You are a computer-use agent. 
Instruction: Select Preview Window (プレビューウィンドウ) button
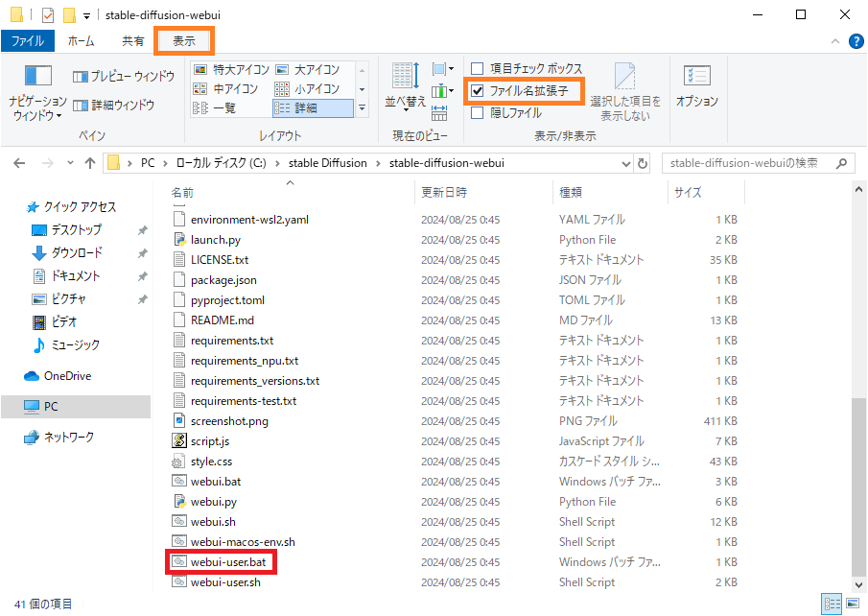point(124,77)
